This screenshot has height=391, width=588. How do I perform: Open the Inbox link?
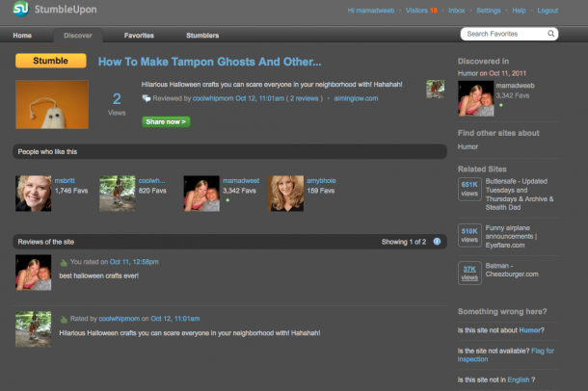pos(457,11)
